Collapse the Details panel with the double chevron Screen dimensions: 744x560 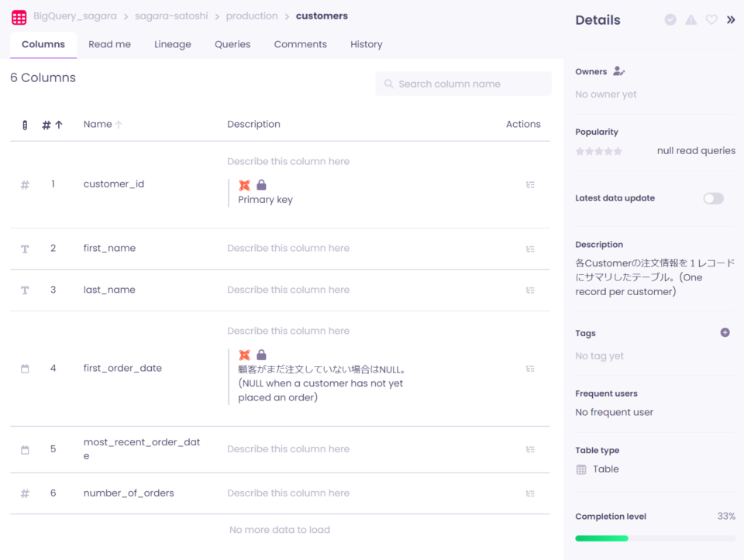coord(730,20)
